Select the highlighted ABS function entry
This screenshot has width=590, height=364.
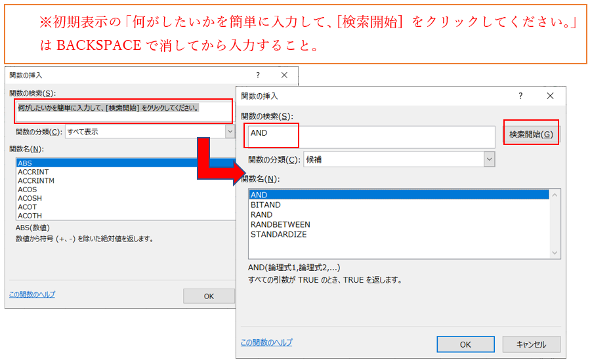coord(25,163)
